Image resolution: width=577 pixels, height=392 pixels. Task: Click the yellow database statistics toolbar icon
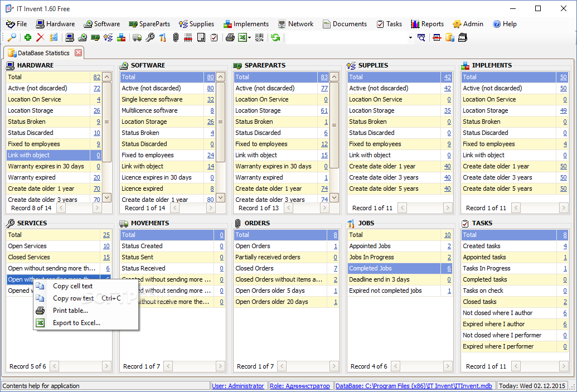(450, 37)
